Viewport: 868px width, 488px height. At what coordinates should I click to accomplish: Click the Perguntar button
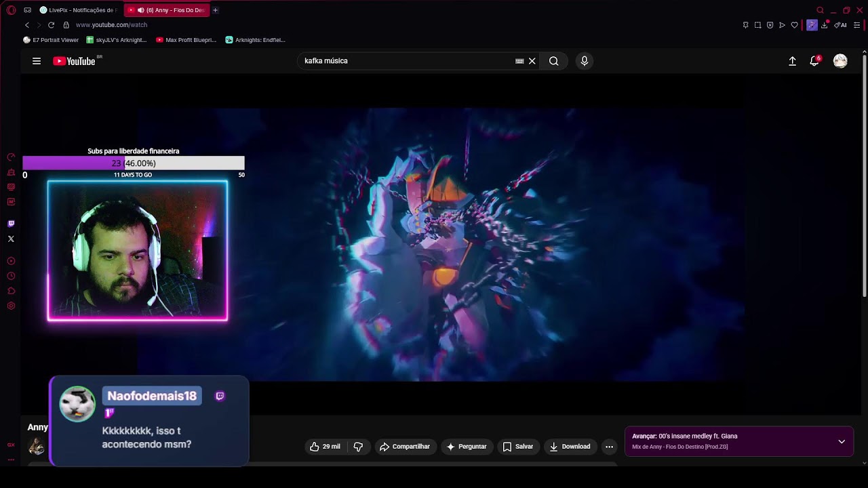[x=467, y=447]
